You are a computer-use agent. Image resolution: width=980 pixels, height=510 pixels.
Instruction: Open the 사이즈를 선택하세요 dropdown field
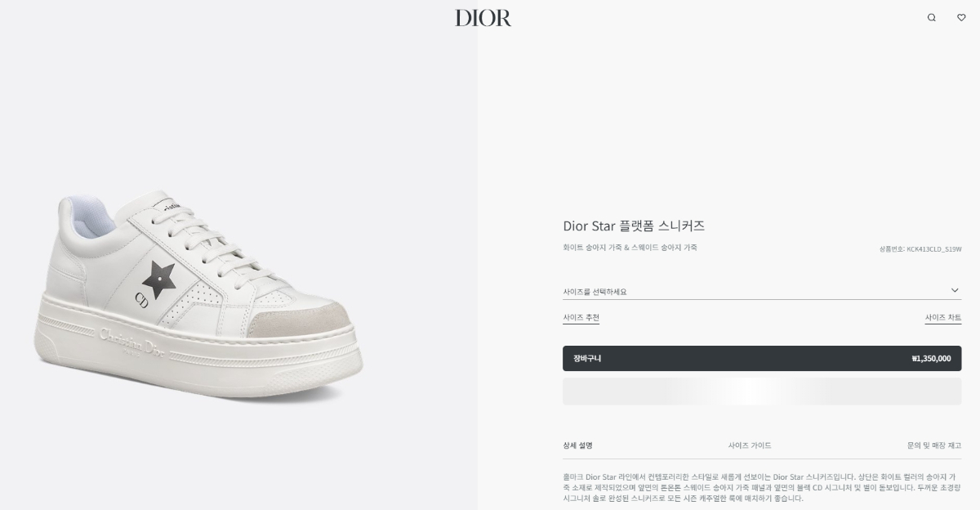click(x=762, y=291)
